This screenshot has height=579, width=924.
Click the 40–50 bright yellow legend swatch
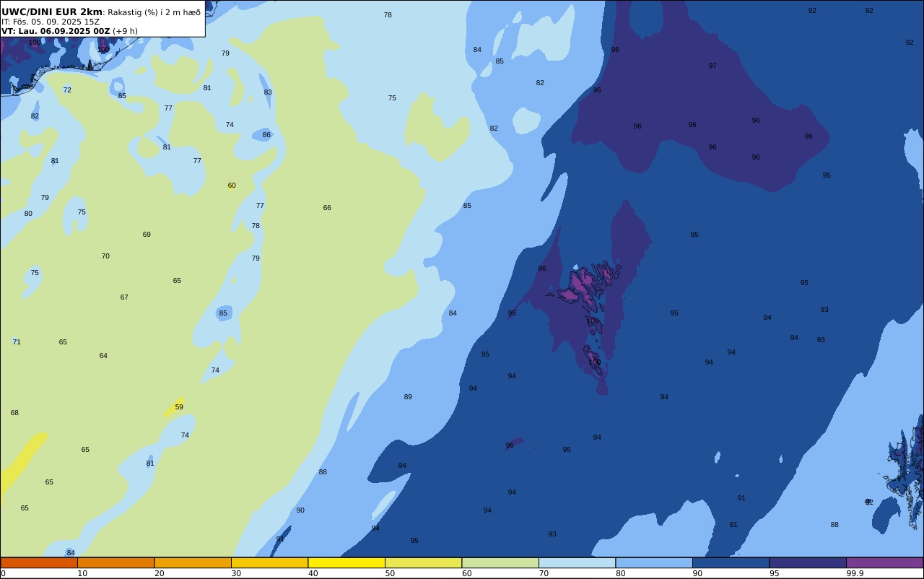click(x=346, y=562)
